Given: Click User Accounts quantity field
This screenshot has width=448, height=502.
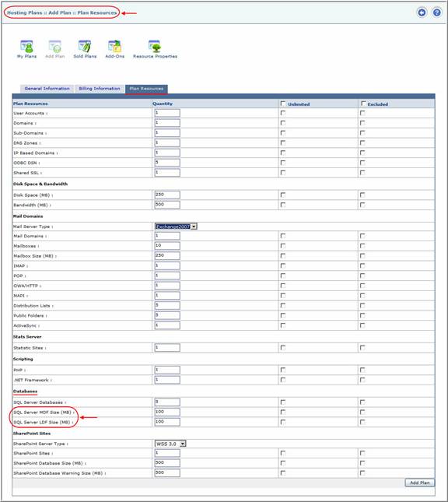Looking at the screenshot, I should (x=167, y=113).
